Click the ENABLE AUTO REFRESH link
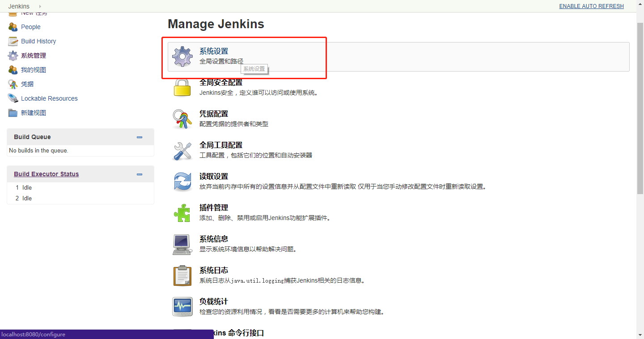 [x=591, y=6]
